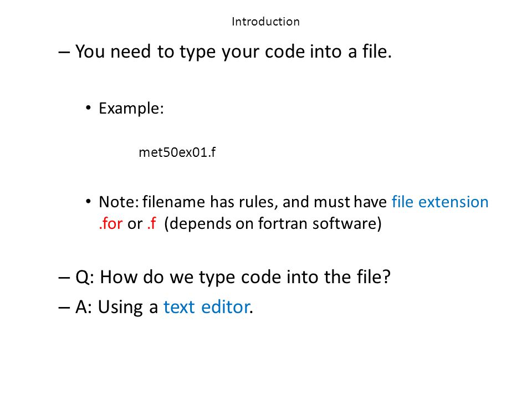Click the bullet before "Example:"

point(88,108)
